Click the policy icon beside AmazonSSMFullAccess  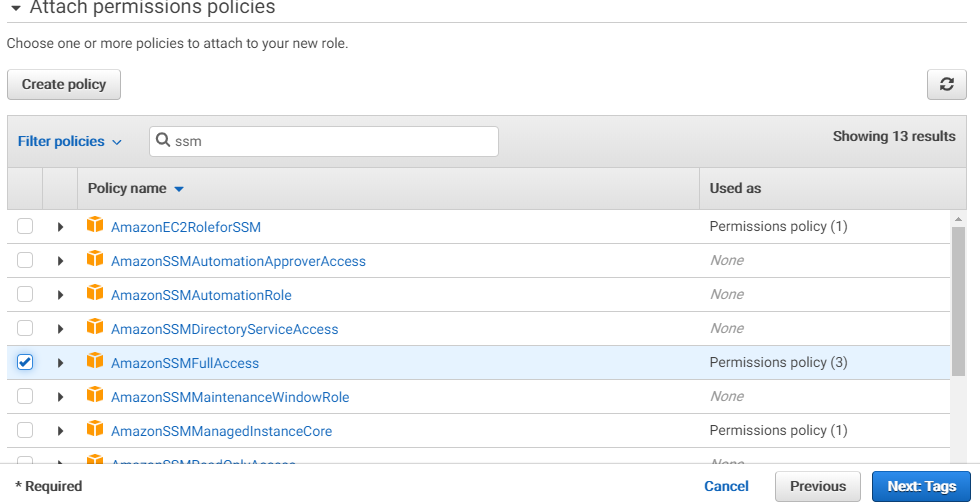point(95,361)
